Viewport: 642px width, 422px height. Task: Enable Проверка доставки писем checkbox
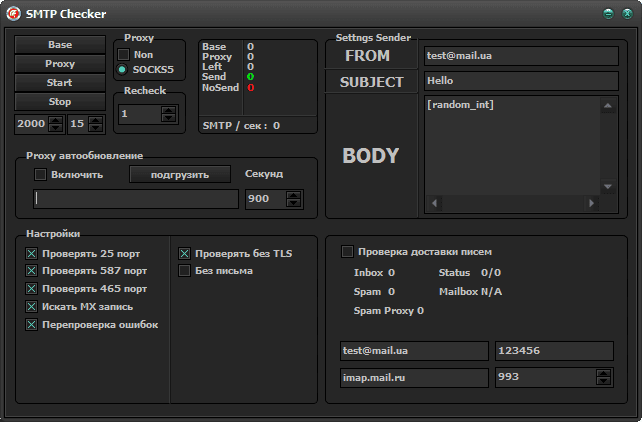click(348, 252)
